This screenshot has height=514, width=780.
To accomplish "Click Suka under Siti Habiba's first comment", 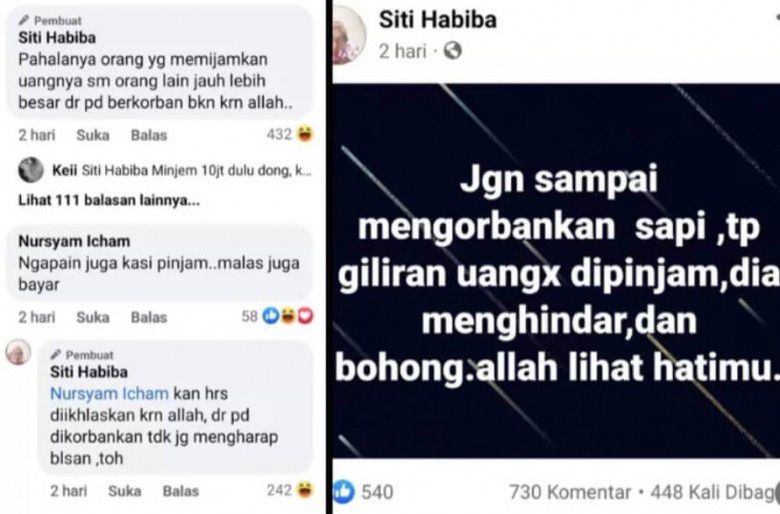I will pyautogui.click(x=93, y=135).
